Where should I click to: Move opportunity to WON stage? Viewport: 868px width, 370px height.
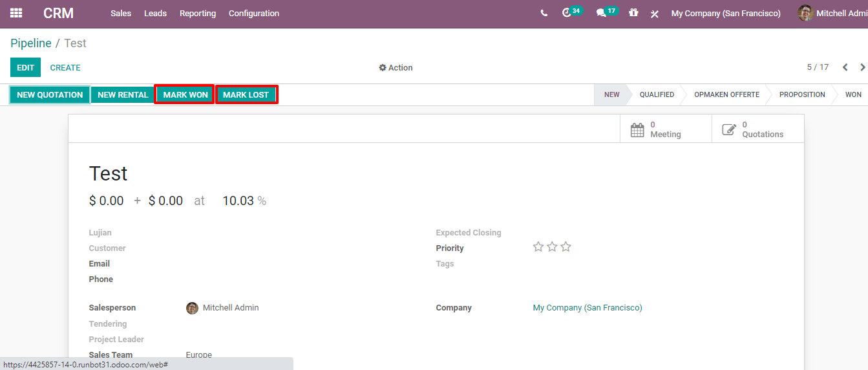(853, 94)
